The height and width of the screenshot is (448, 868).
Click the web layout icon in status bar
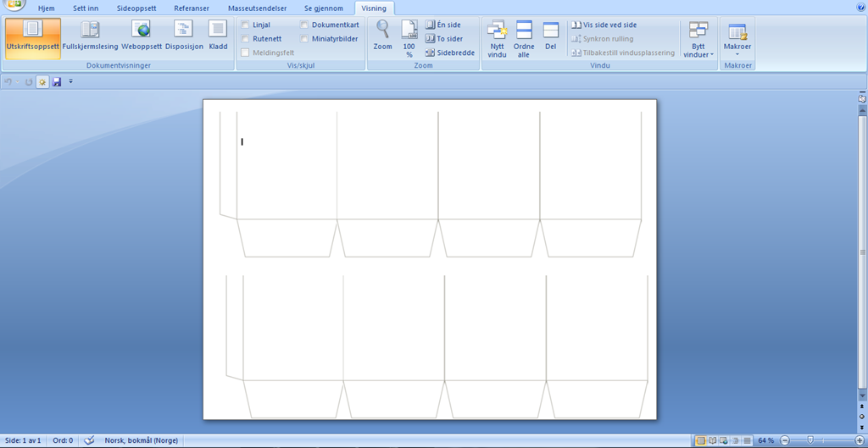click(724, 441)
